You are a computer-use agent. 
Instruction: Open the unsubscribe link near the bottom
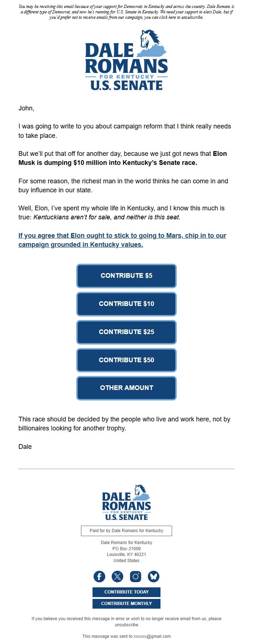pos(126,625)
